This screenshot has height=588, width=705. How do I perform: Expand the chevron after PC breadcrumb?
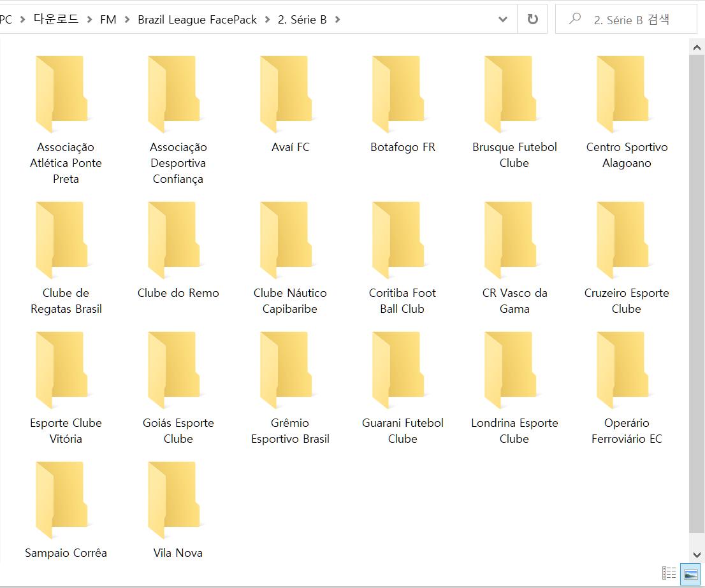tap(22, 20)
